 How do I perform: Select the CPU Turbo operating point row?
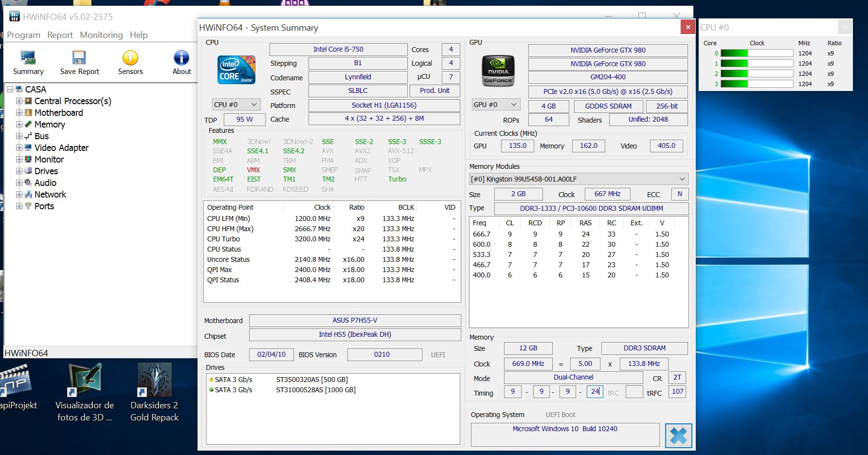(332, 239)
